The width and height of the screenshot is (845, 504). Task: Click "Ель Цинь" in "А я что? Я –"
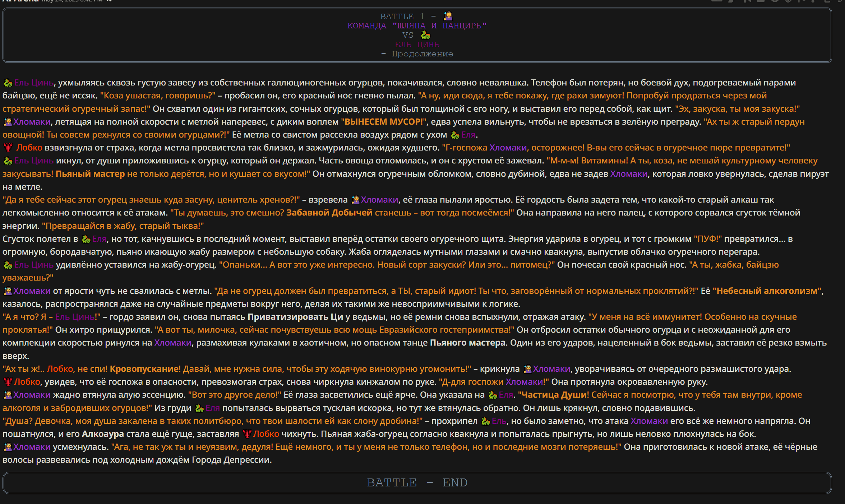coord(75,317)
